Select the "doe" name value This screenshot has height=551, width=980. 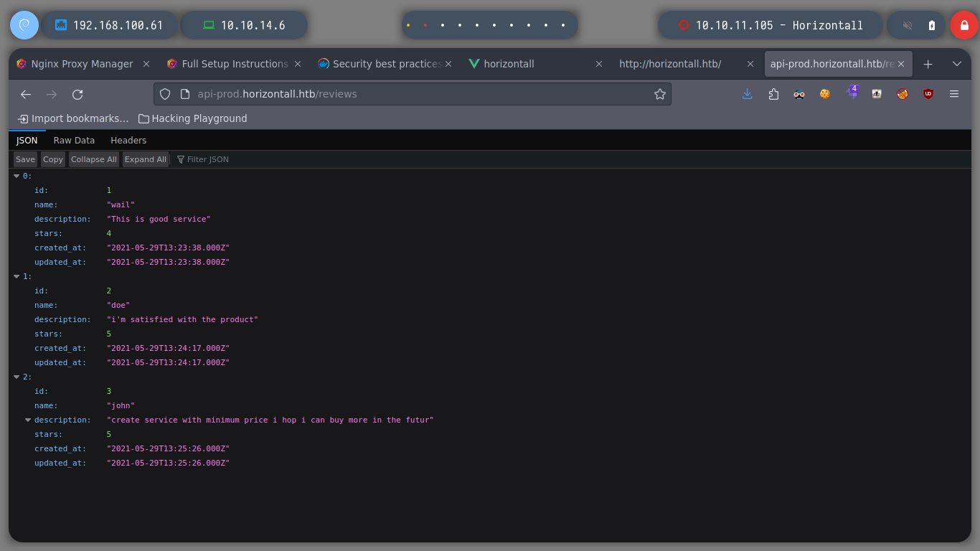pos(118,305)
